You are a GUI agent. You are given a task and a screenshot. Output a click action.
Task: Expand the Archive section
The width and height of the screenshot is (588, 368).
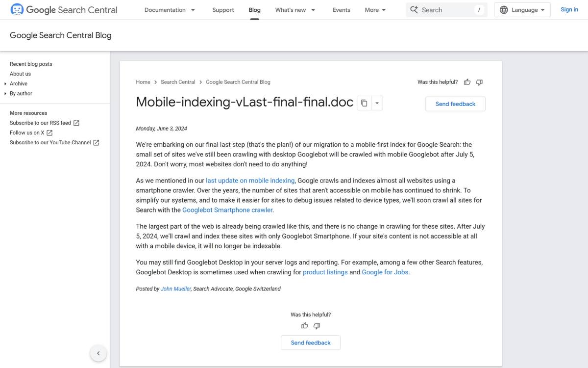19,83
